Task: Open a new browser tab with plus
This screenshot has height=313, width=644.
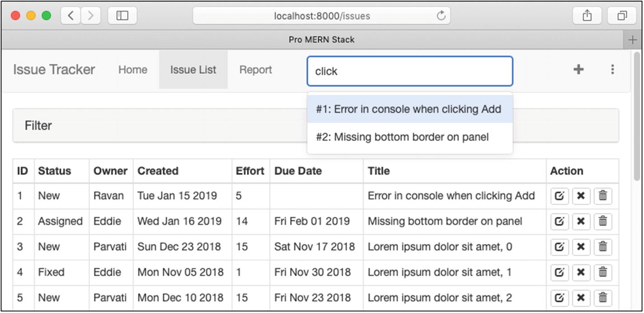Action: 633,40
